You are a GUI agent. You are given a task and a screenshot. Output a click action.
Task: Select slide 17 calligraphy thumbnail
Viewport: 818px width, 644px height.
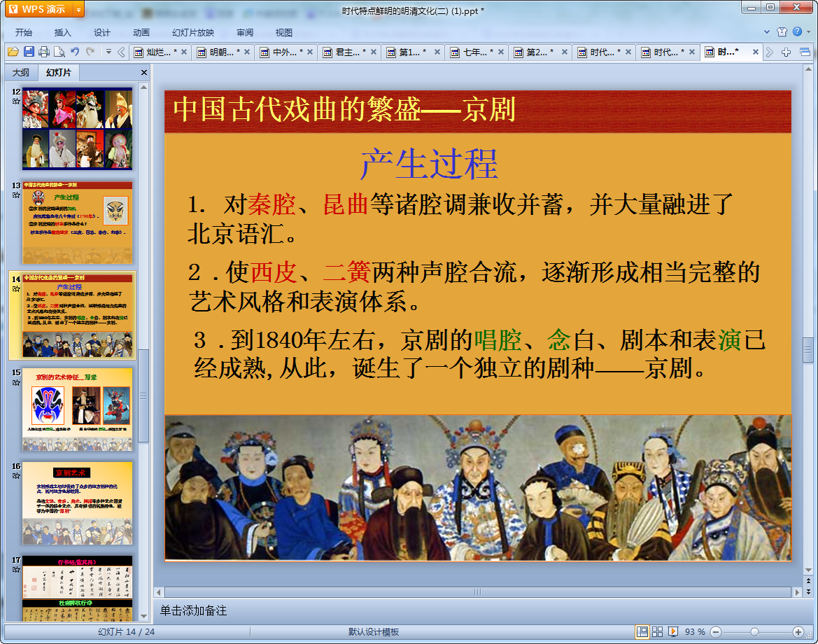[x=77, y=588]
